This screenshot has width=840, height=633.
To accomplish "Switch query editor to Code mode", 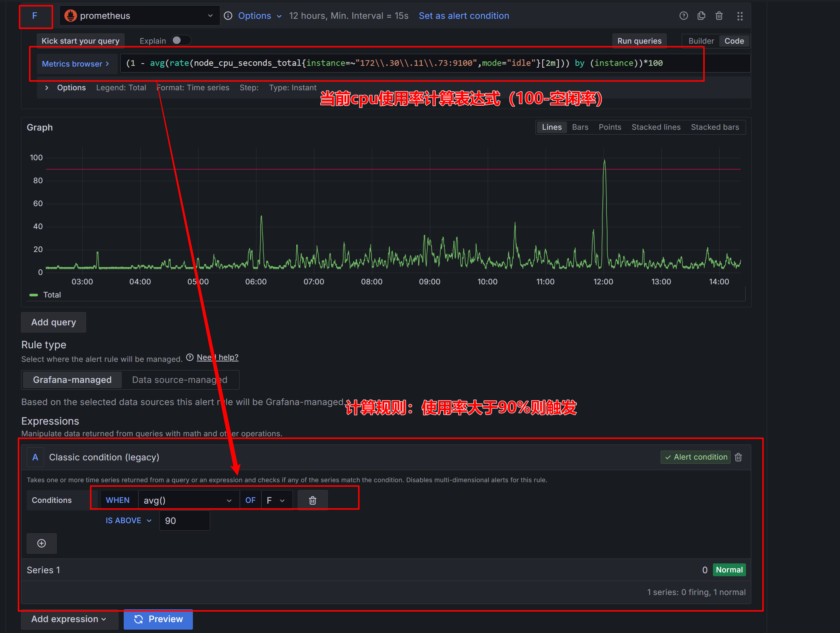I will [x=734, y=41].
